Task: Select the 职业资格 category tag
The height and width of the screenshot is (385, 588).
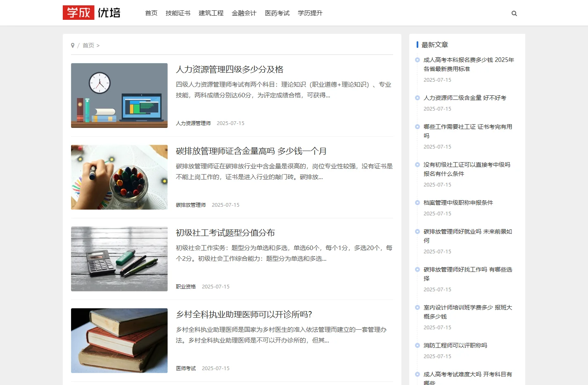Action: [186, 287]
